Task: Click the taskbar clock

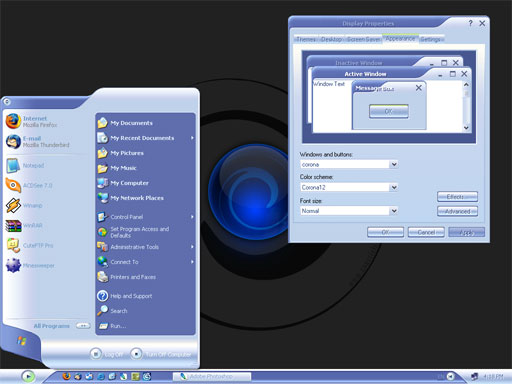Action: pyautogui.click(x=493, y=377)
